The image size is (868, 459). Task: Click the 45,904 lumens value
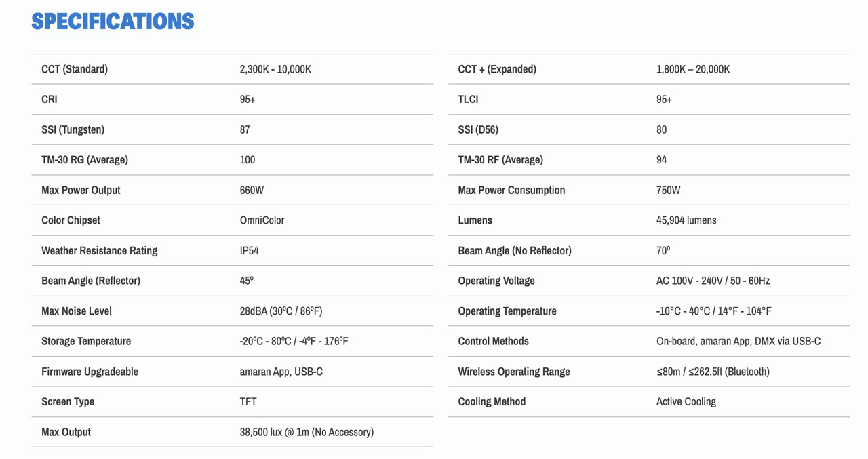click(x=686, y=220)
